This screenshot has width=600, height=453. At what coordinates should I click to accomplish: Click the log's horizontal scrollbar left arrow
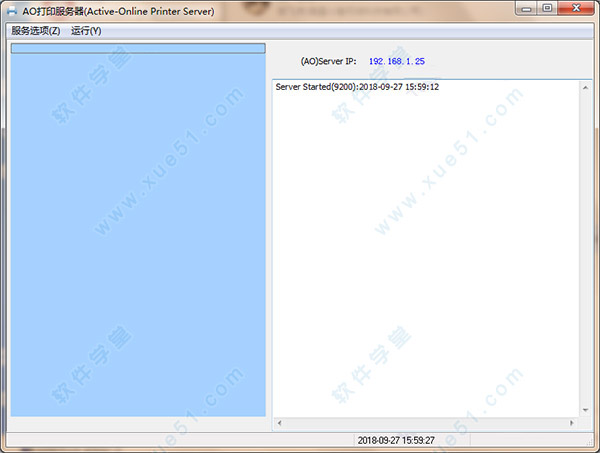click(279, 423)
